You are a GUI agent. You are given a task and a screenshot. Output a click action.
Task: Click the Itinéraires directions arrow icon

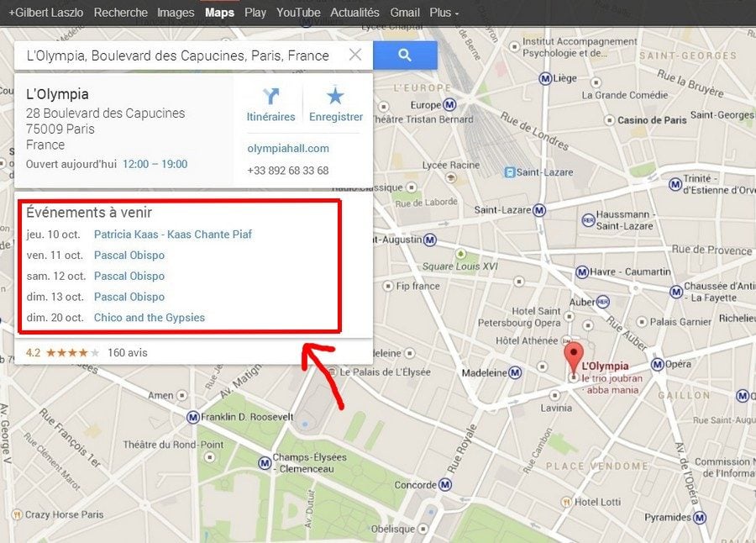[271, 96]
